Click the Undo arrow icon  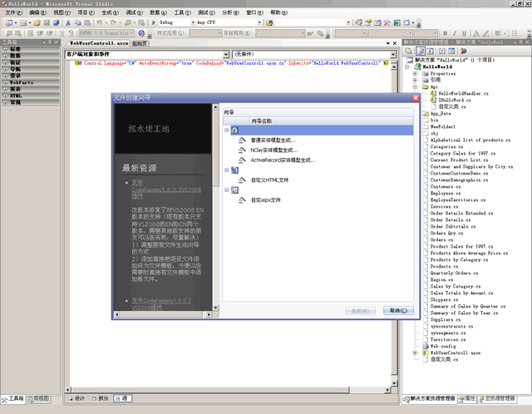click(99, 22)
